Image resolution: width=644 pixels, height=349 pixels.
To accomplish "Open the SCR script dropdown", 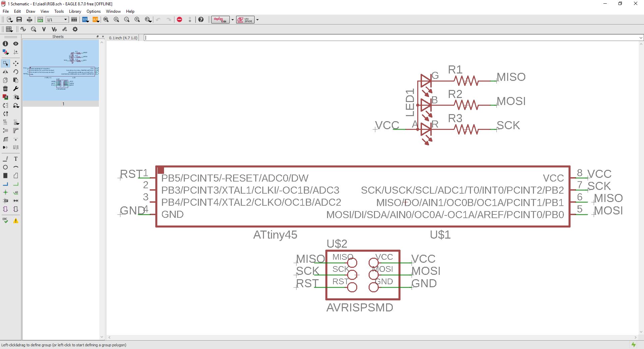I will point(85,19).
